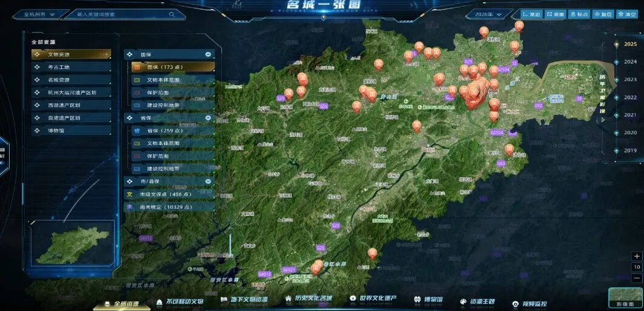Switch to the 视频监控 bottom tab
This screenshot has width=644, height=311.
[530, 304]
